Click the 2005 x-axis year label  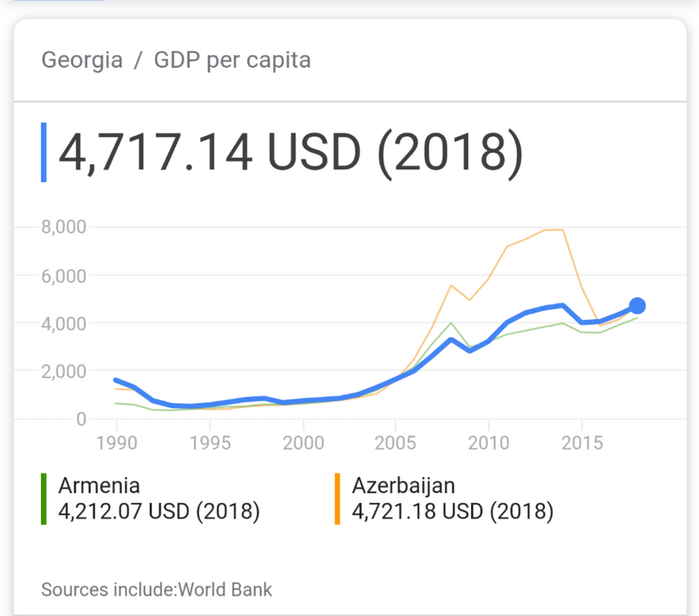[x=395, y=443]
